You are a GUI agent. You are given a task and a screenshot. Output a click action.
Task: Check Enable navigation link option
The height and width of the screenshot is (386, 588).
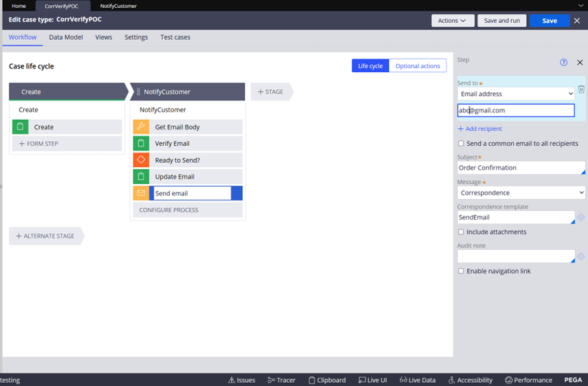click(461, 271)
